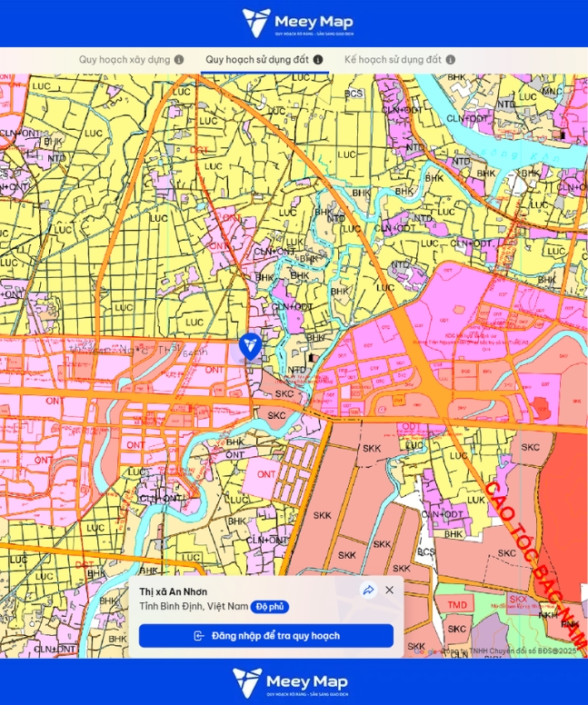588x705 pixels.
Task: Switch to Quy hoạch xây dựng tab
Action: [124, 60]
